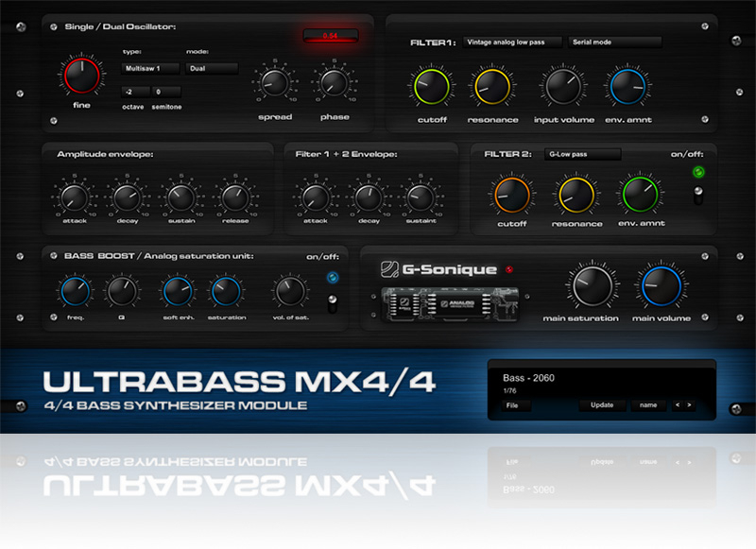Click the Amplitude envelope attack knob
Screen dimensions: 756x549
[x=75, y=197]
